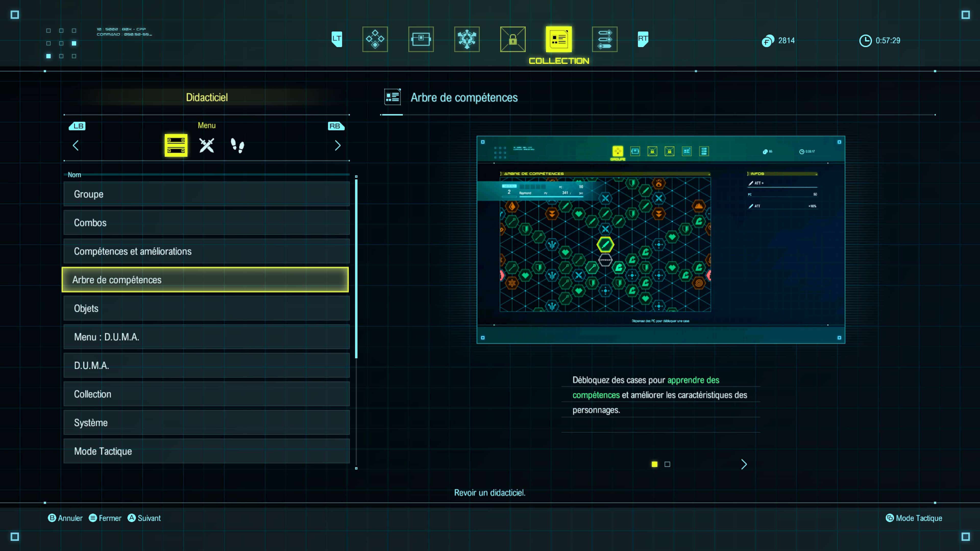Open the Combos tutorial entry
Image resolution: width=980 pixels, height=551 pixels.
tap(206, 222)
